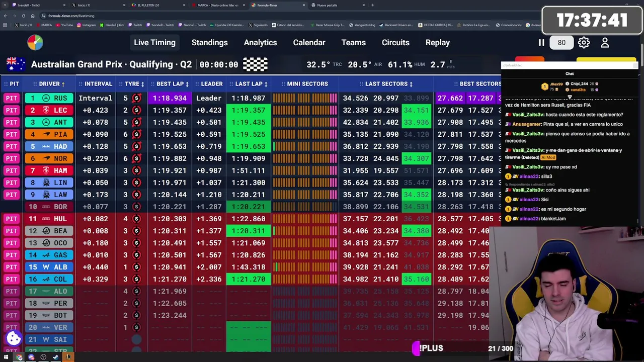
Task: Sort table by LAST SECTORS column
Action: (386, 84)
